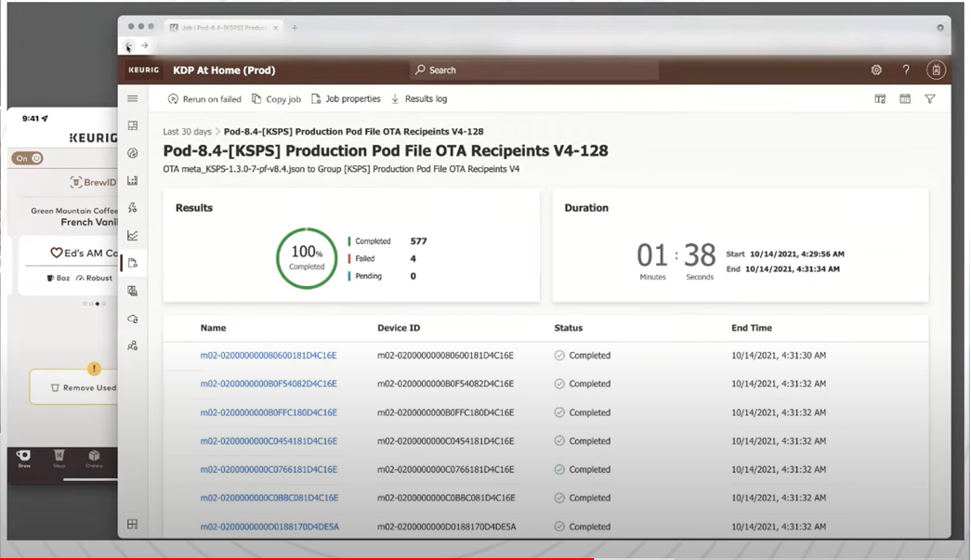Screen dimensions: 971x560
Task: Tap the yellow warning alert icon in the phone app
Action: pyautogui.click(x=94, y=369)
